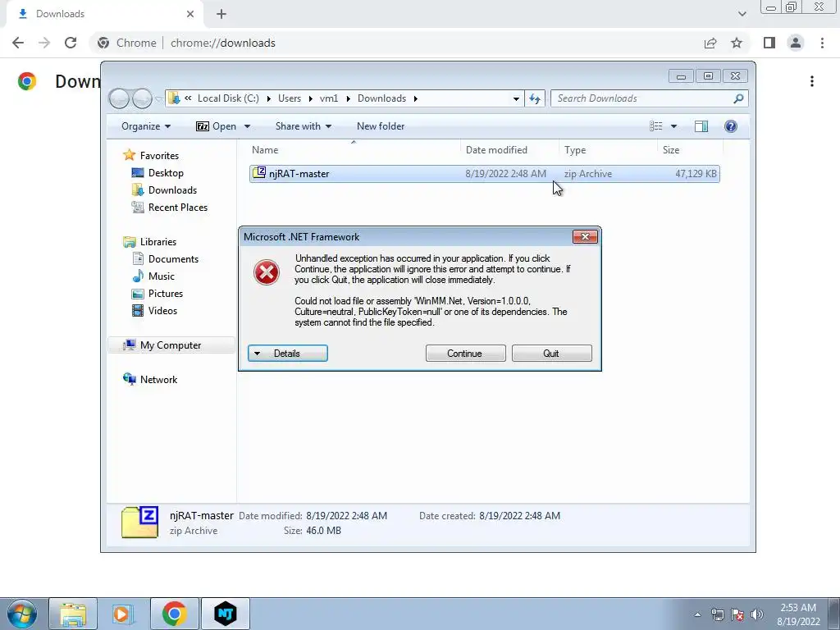Open a new Chrome tab with plus button
840x630 pixels.
click(x=221, y=14)
